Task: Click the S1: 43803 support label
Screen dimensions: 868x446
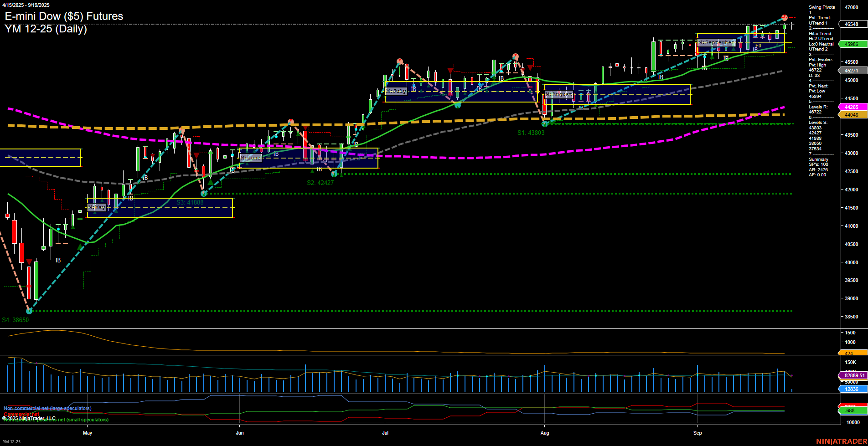Action: point(531,133)
